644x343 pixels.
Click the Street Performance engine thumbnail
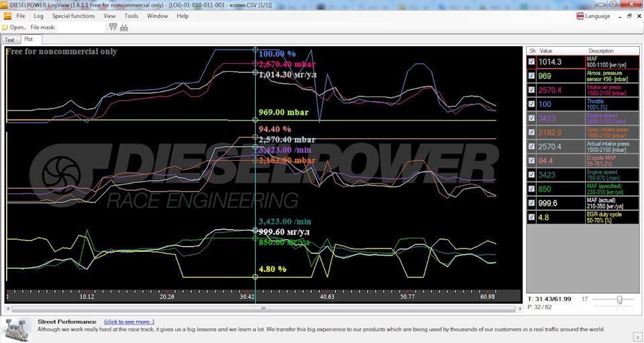click(16, 330)
